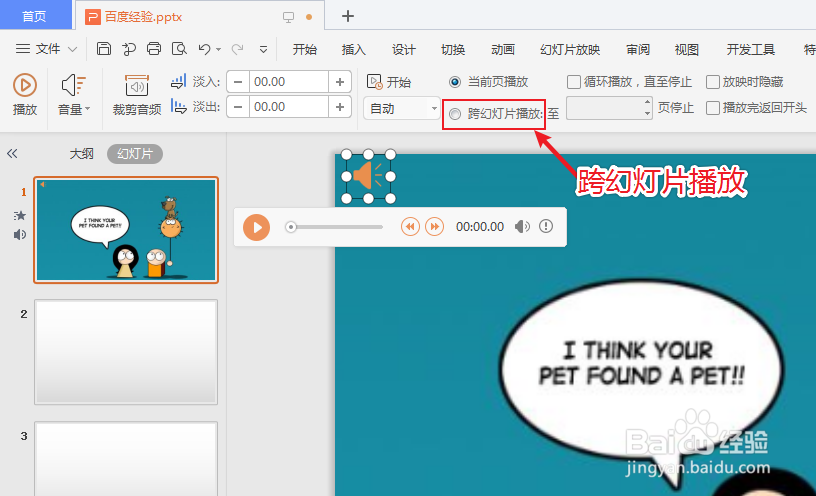Expand the 音量 dropdown arrow

coord(87,108)
